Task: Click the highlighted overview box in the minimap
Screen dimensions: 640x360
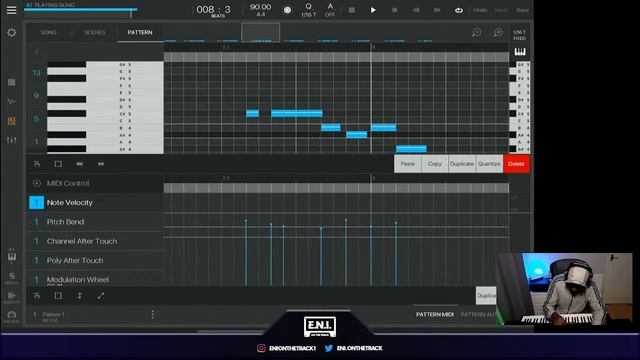Action: click(x=260, y=32)
